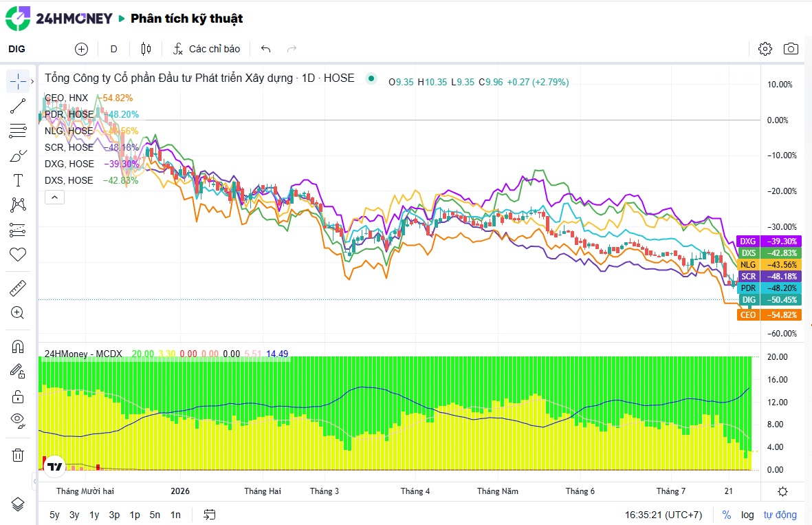Select the 5y time range

pos(54,515)
